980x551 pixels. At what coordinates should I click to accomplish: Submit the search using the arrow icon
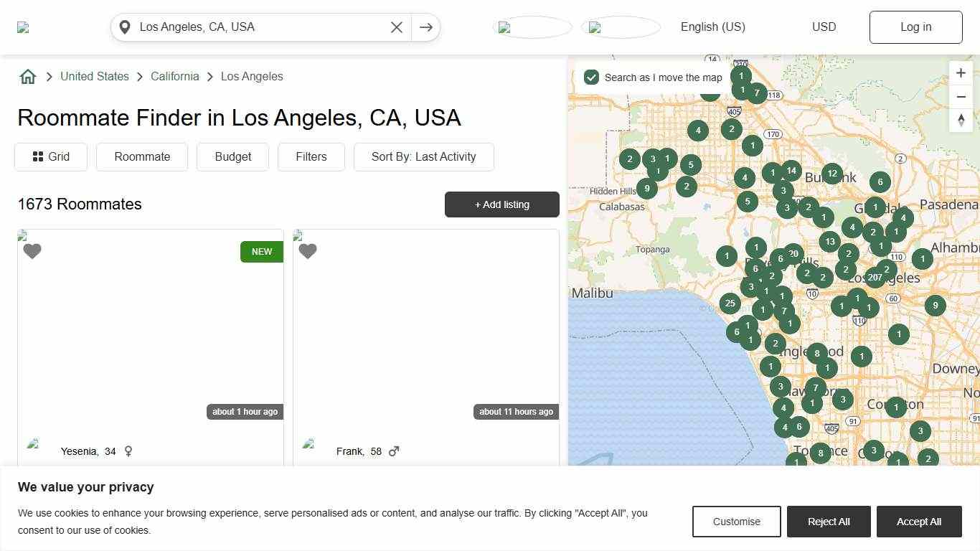pyautogui.click(x=426, y=27)
